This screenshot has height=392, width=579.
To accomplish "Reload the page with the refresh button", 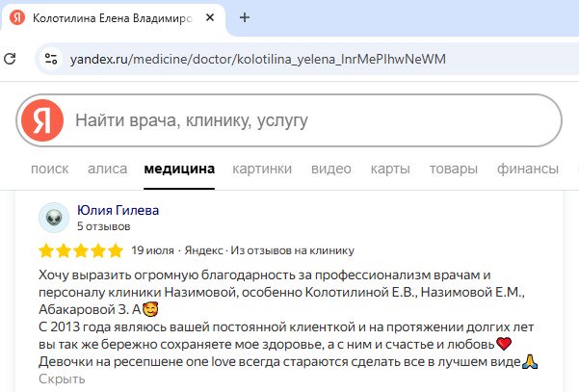I will pyautogui.click(x=11, y=59).
